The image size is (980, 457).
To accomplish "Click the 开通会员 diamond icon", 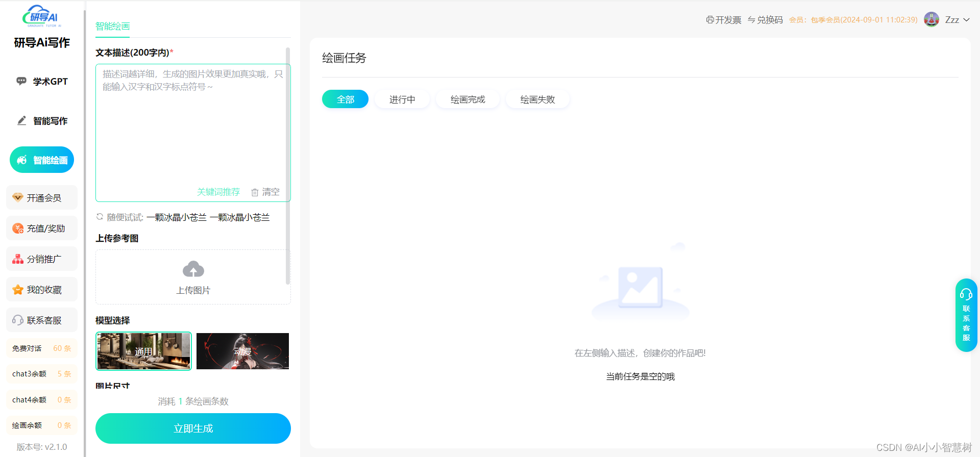I will click(x=18, y=197).
